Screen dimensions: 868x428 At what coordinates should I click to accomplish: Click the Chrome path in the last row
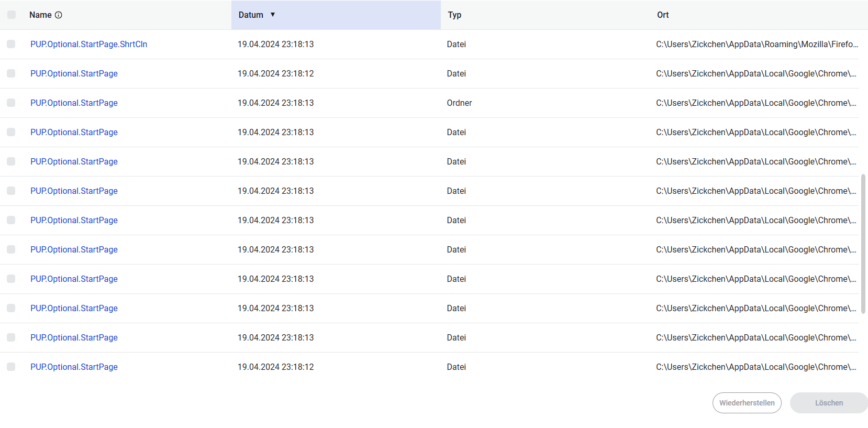755,367
